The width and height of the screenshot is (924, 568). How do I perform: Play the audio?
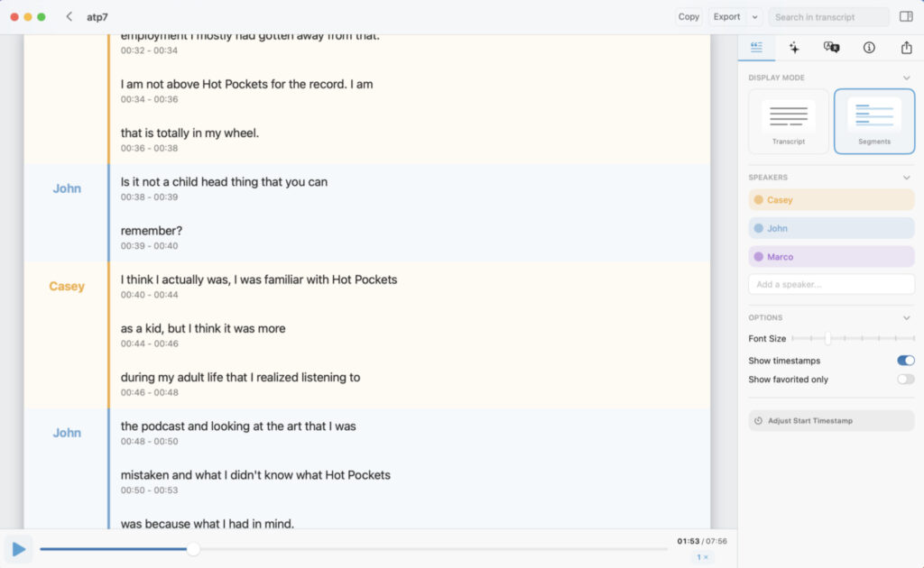(x=18, y=549)
